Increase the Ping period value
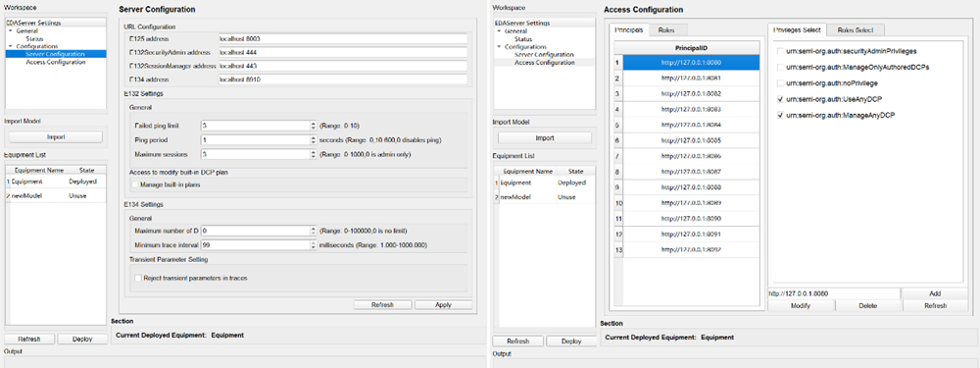The width and height of the screenshot is (980, 368). click(313, 137)
